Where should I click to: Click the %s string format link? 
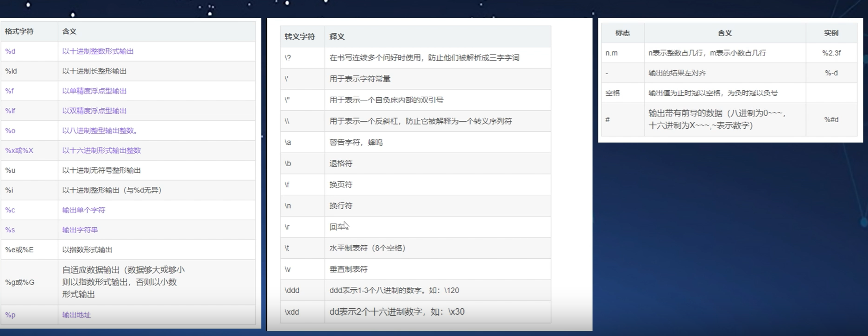pyautogui.click(x=10, y=230)
